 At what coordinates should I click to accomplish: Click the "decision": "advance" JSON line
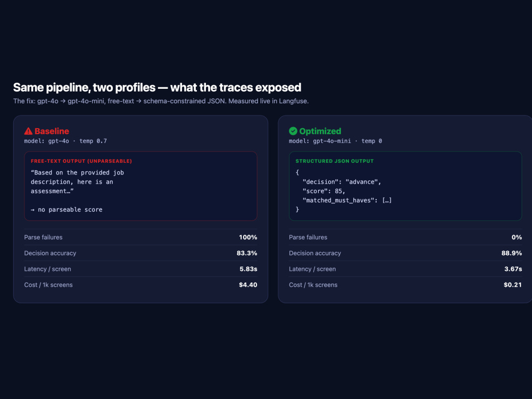coord(342,182)
